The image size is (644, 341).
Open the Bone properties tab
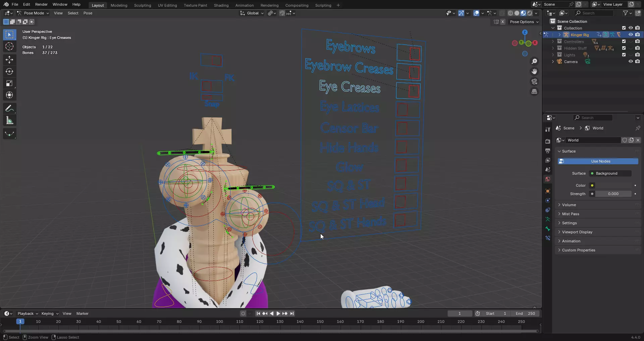(x=548, y=229)
